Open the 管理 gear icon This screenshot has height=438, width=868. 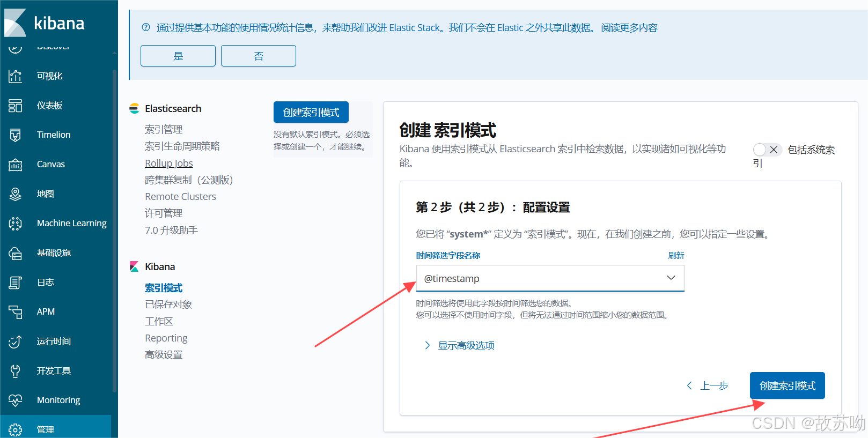(16, 430)
